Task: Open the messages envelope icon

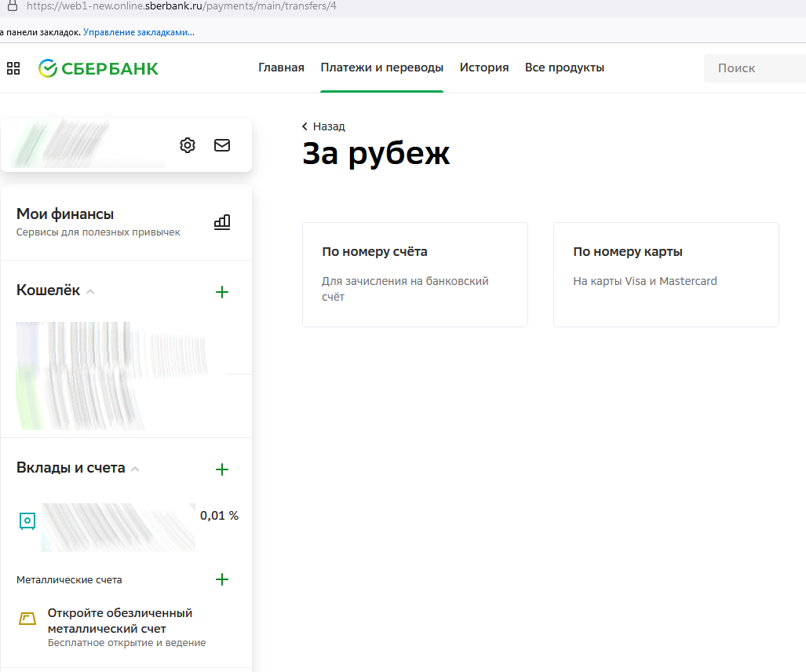Action: tap(222, 145)
